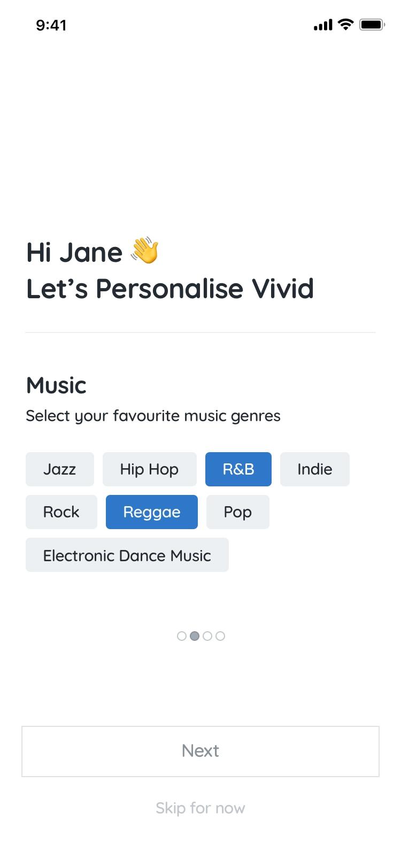
Task: Choose the Indie genre chip
Action: tap(314, 469)
